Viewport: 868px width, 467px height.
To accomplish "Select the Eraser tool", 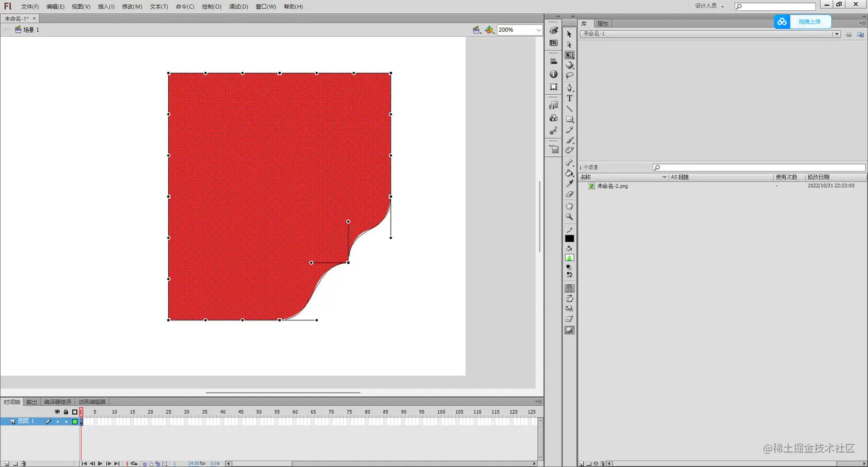I will 569,194.
